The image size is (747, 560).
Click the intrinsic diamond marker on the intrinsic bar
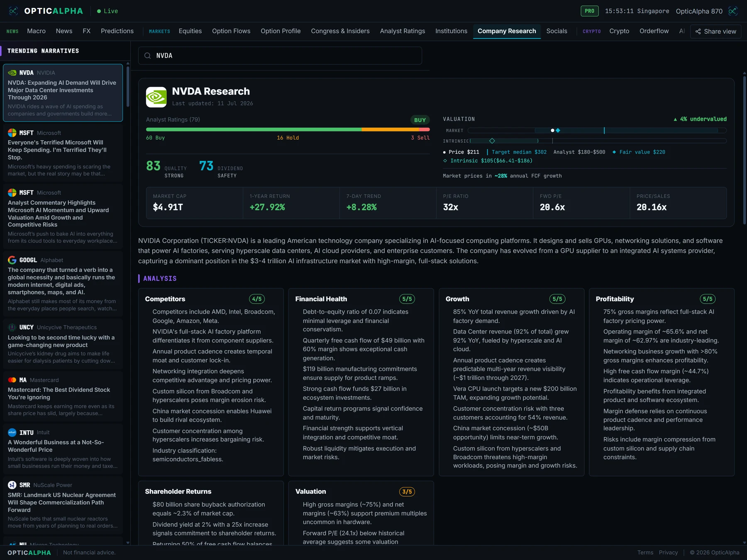492,141
